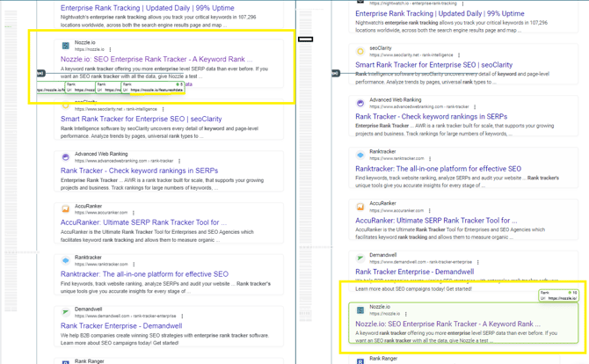Screen dimensions: 589x364
Task: Click seoClarity favicon in right results
Action: pos(360,52)
